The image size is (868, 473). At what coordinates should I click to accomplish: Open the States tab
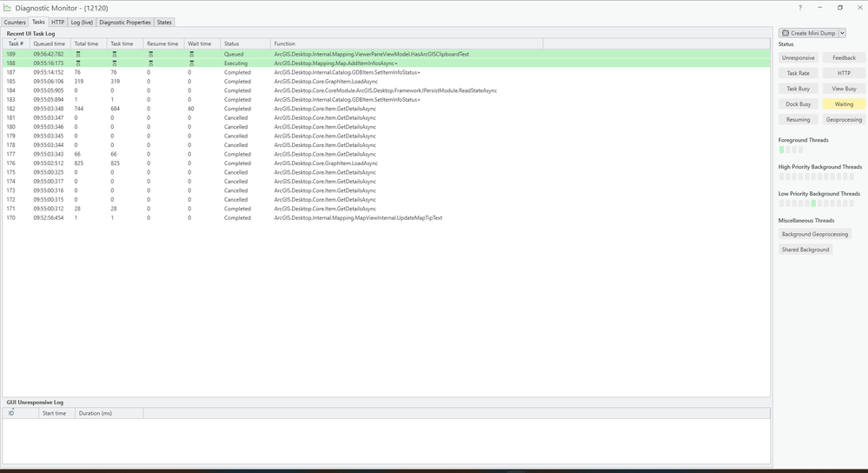click(164, 22)
